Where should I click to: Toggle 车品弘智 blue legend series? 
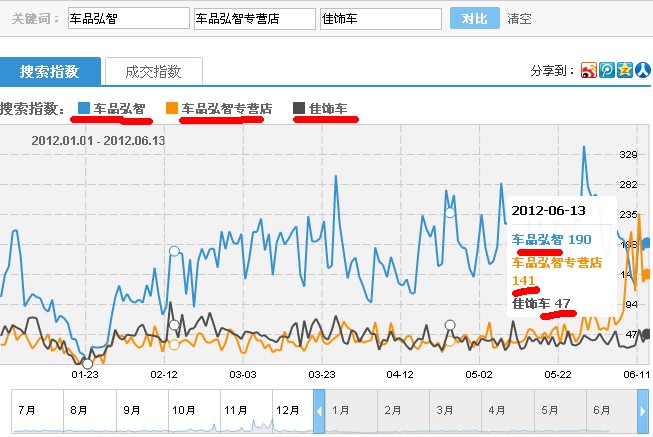(112, 108)
